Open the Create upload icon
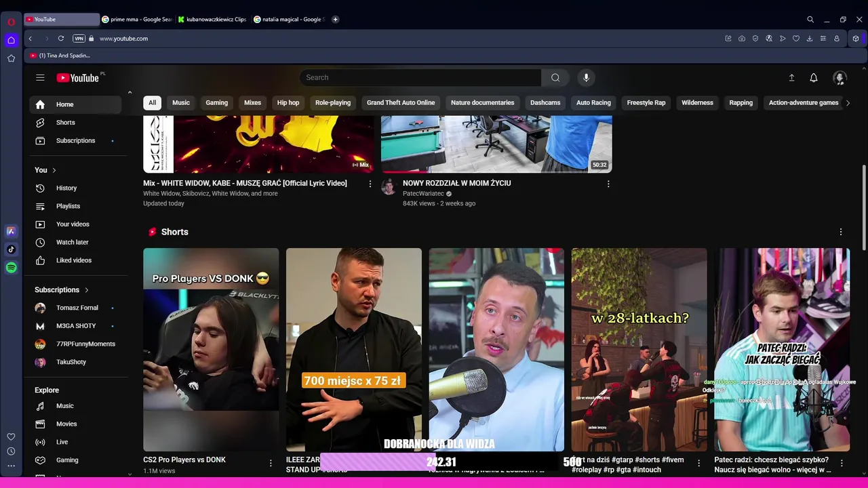The height and width of the screenshot is (488, 868). [791, 77]
